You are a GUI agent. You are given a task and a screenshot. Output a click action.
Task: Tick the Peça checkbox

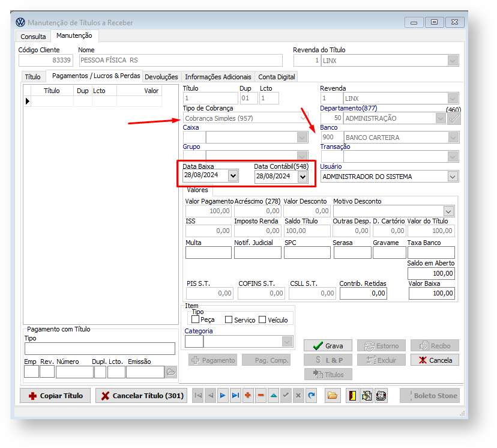[x=195, y=319]
